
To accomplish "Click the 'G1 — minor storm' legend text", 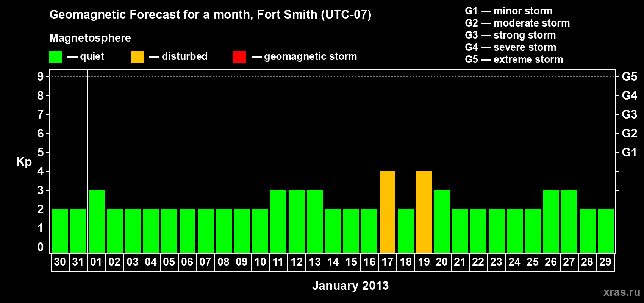I will tap(509, 11).
